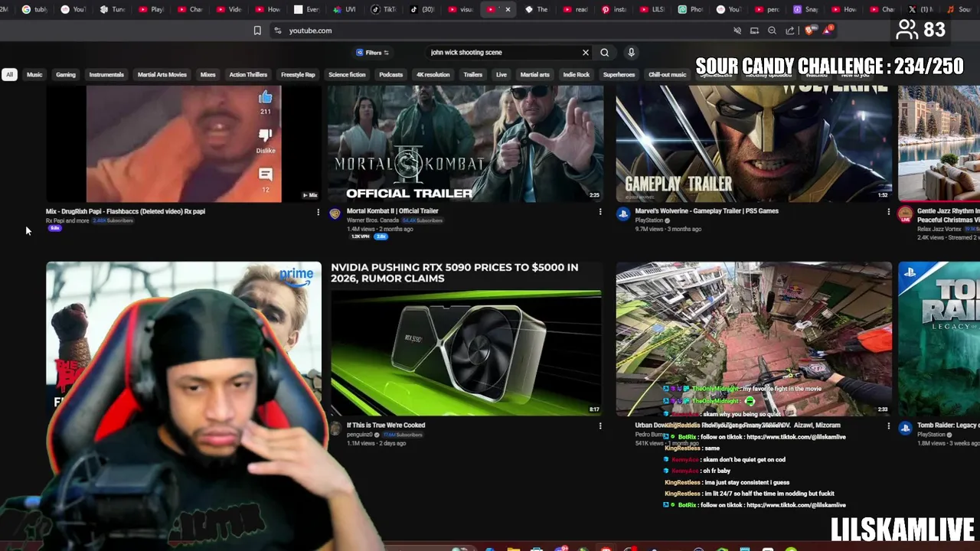980x551 pixels.
Task: Open more options for If This is True video
Action: pos(600,425)
